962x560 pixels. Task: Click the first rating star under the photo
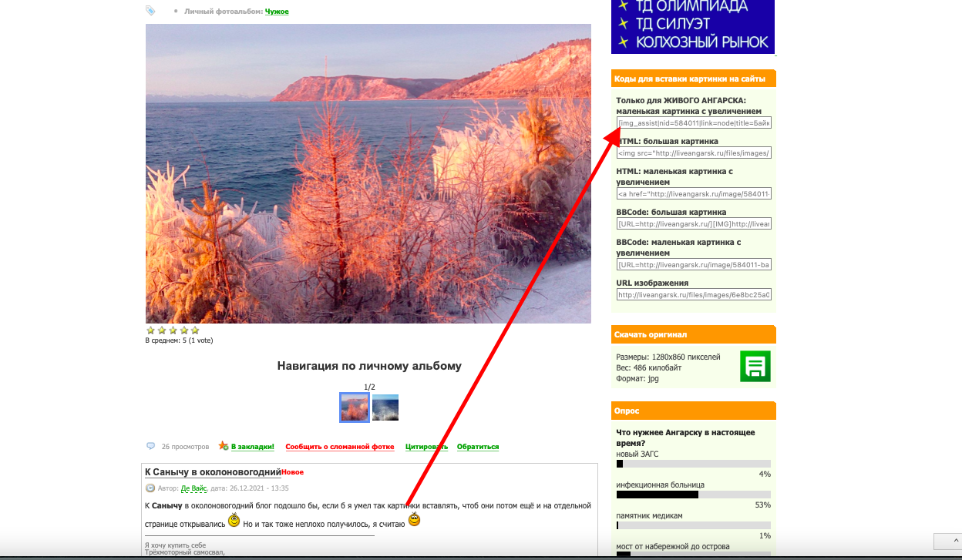click(x=151, y=330)
